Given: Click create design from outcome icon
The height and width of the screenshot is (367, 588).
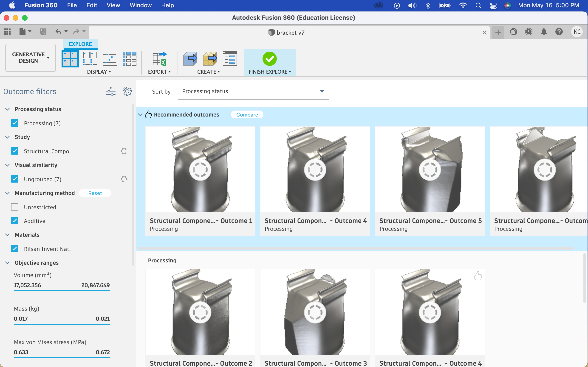Looking at the screenshot, I should 190,58.
